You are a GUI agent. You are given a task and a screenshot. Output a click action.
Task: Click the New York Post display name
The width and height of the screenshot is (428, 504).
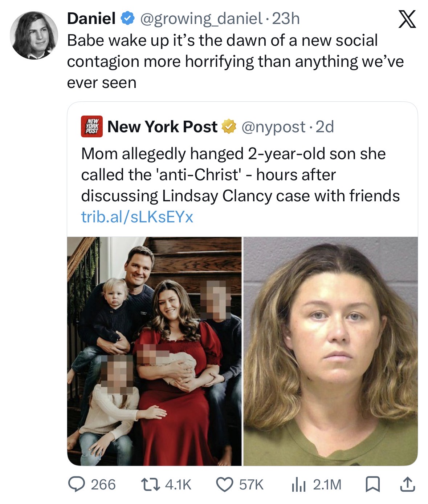point(162,126)
